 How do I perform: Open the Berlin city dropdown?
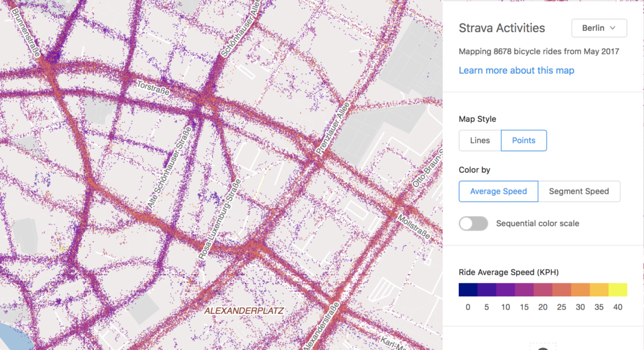(599, 28)
